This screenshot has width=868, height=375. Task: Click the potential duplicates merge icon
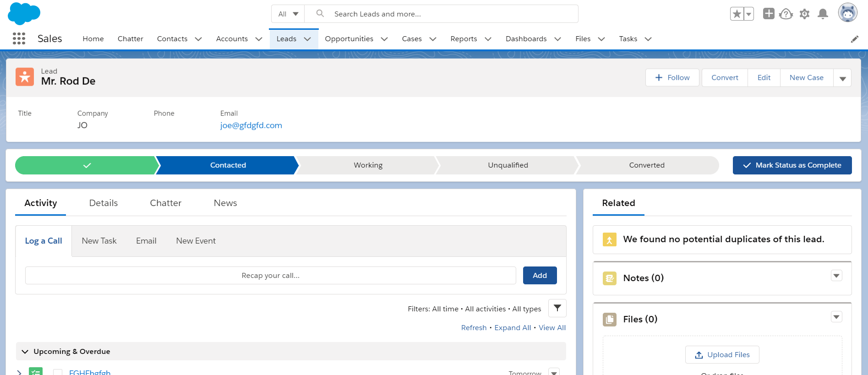(609, 239)
